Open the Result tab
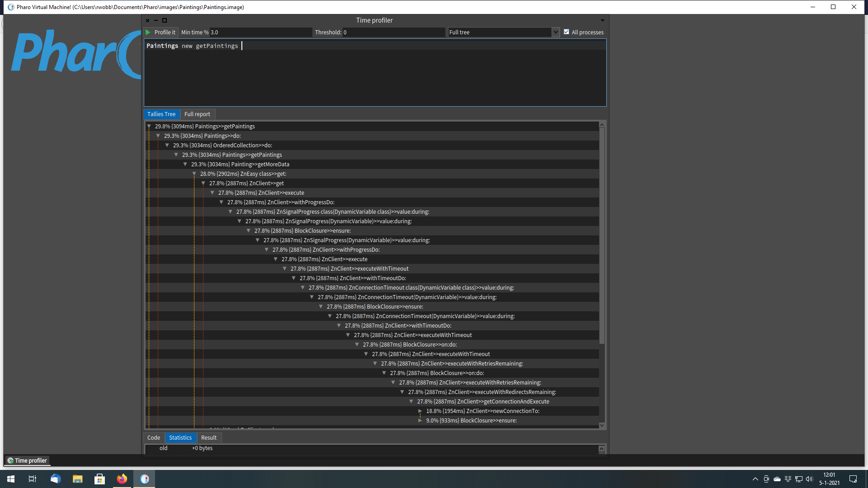868x488 pixels. tap(208, 437)
